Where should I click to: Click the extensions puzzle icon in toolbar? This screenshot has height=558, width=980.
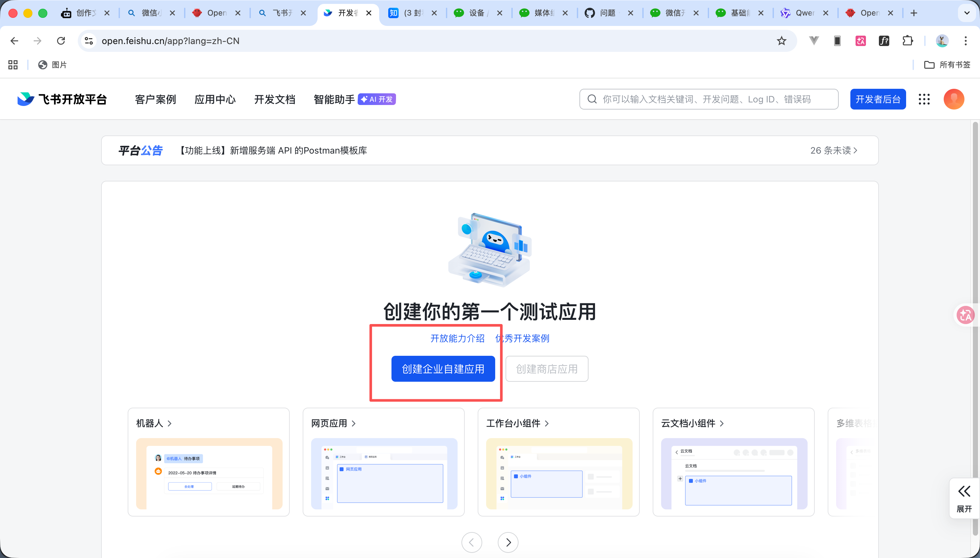pos(907,41)
